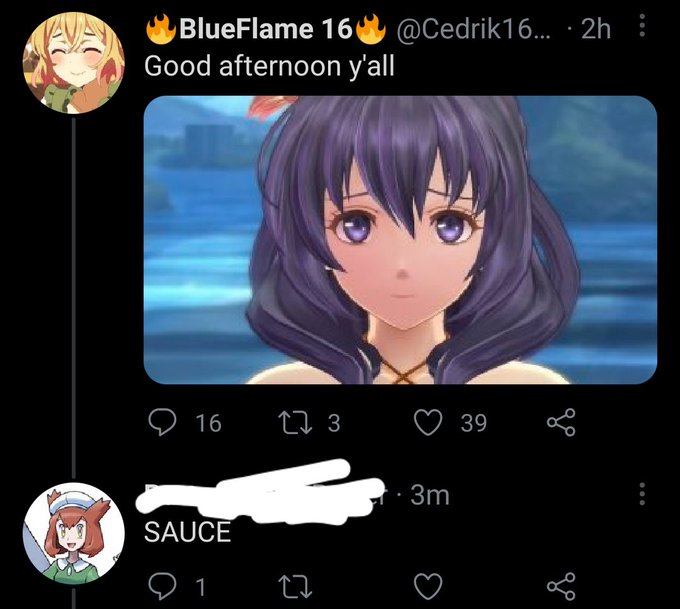The width and height of the screenshot is (680, 609).
Task: Open the @Cedrik16 handle link
Action: pyautogui.click(x=471, y=29)
